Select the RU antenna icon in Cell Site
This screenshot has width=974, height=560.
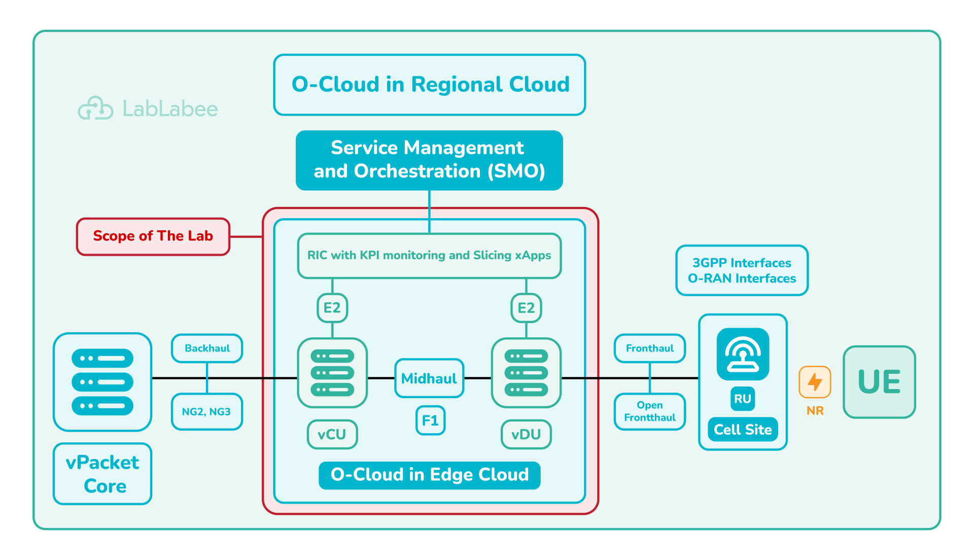[742, 354]
